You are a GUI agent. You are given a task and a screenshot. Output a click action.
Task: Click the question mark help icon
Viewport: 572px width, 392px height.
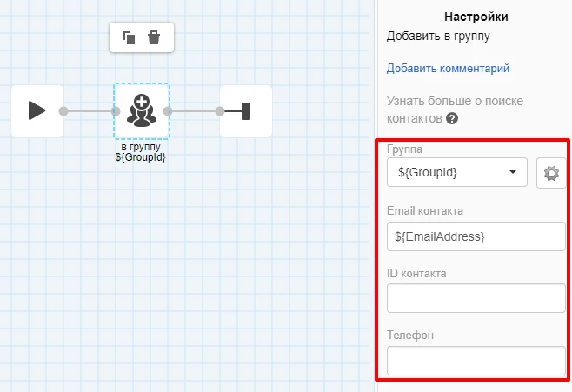[452, 118]
